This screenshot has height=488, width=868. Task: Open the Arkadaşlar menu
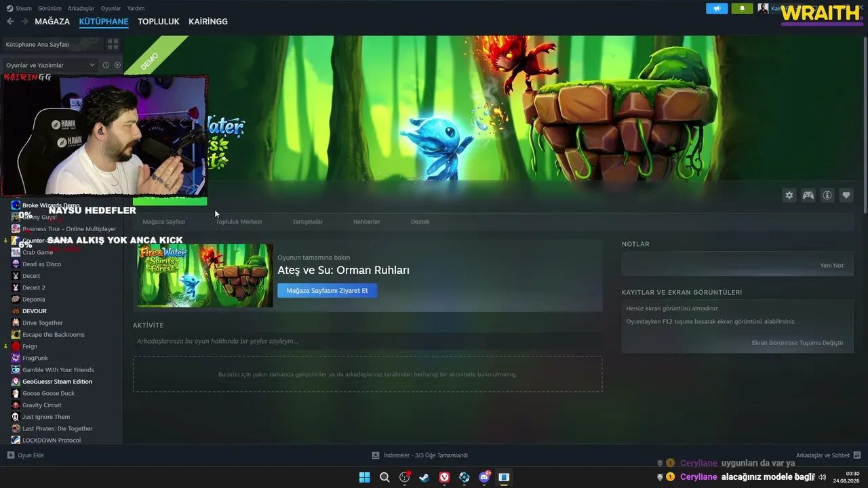81,9
